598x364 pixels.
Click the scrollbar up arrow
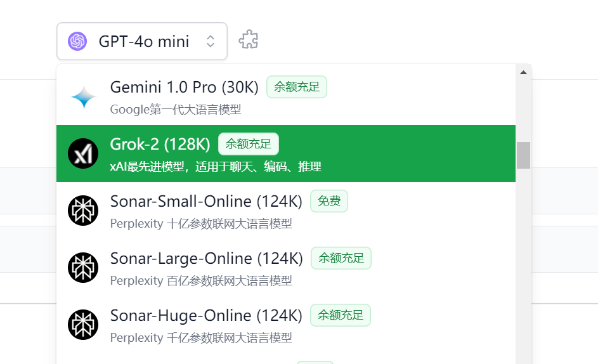coord(523,72)
